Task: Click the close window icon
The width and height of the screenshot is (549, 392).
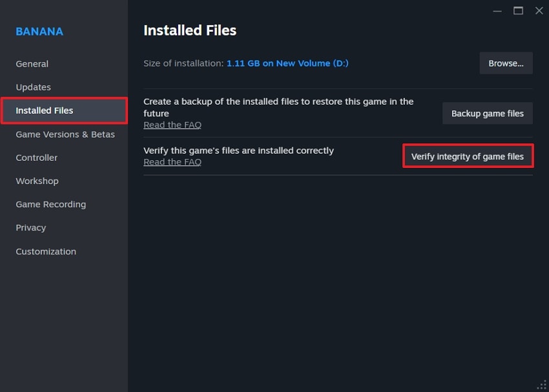Action: (x=539, y=10)
